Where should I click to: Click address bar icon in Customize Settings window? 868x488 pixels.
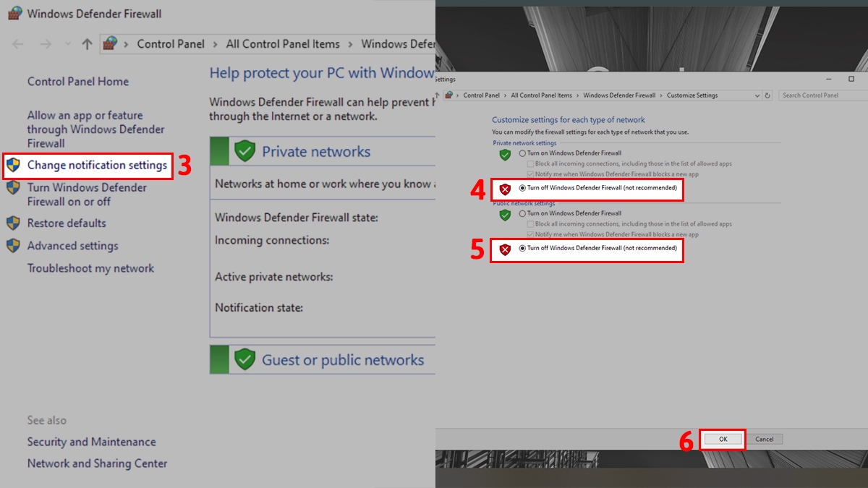[x=448, y=95]
